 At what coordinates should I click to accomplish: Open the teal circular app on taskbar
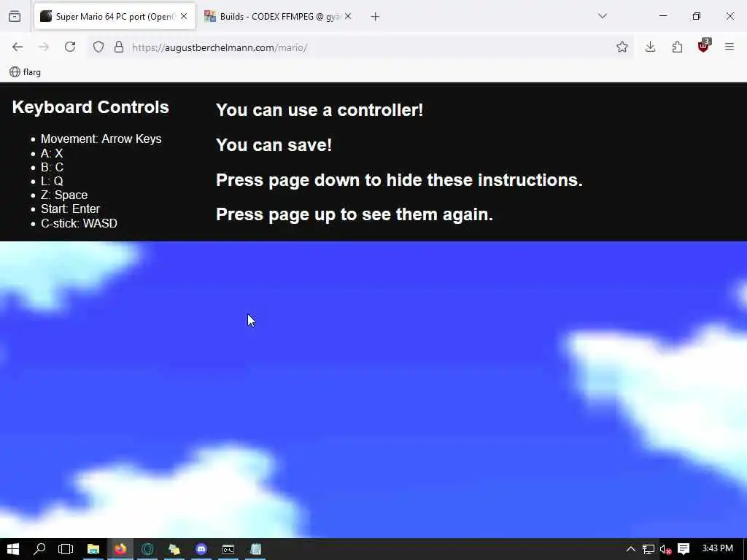coord(147,549)
